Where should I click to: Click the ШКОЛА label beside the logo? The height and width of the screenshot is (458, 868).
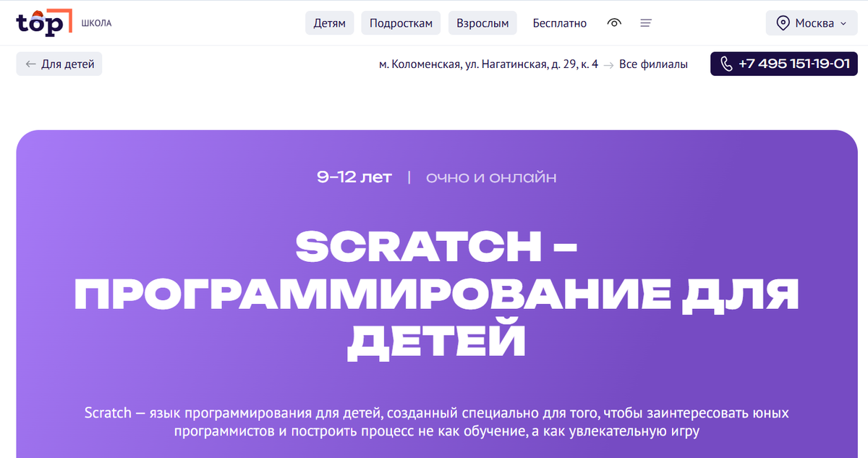(x=96, y=23)
